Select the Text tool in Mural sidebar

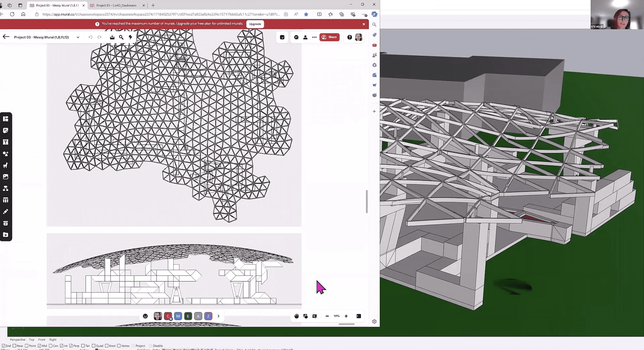tap(5, 142)
